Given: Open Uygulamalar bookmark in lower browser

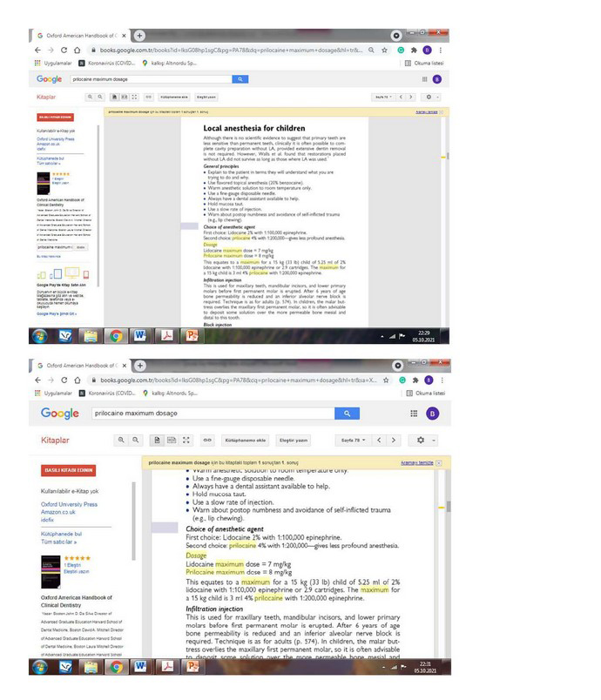Looking at the screenshot, I should [54, 394].
